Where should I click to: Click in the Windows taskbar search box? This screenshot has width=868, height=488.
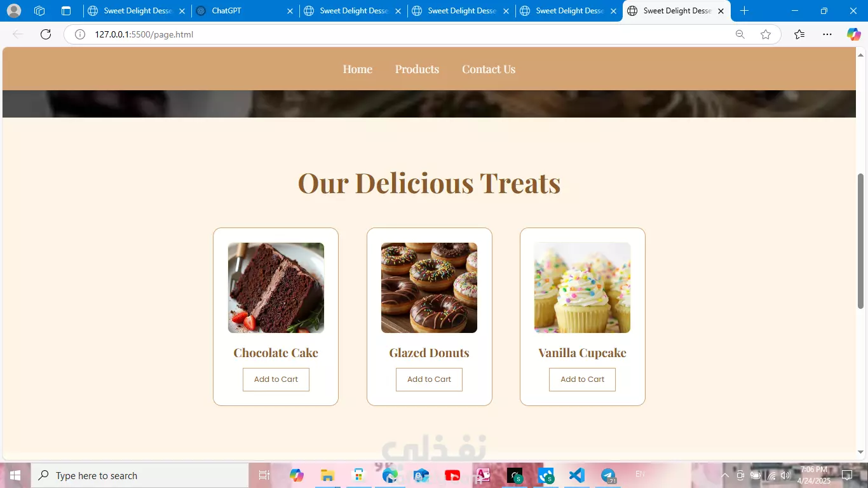140,475
